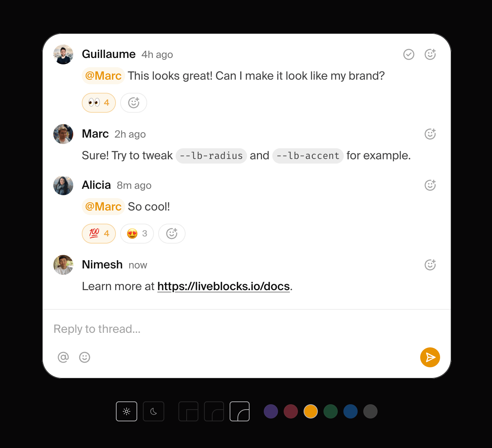Select the largest corner radius option
The image size is (492, 448).
[x=240, y=411]
